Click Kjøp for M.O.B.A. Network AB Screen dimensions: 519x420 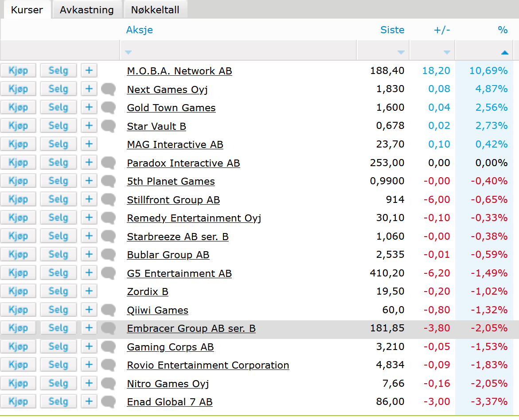tap(18, 70)
